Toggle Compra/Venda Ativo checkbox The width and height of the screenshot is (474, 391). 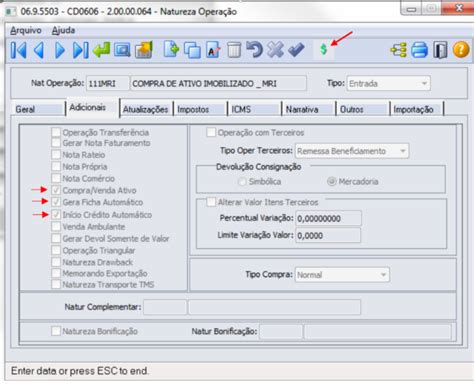(56, 190)
